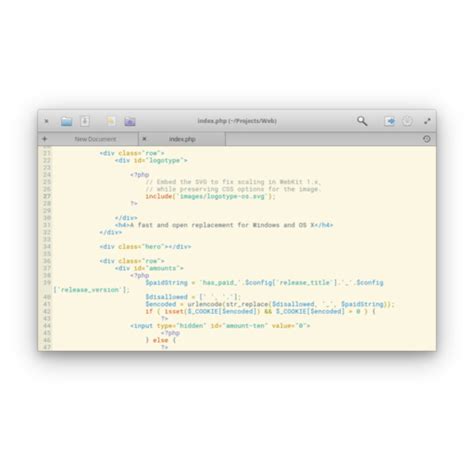
Task: Click the share arrow icon
Action: click(390, 121)
